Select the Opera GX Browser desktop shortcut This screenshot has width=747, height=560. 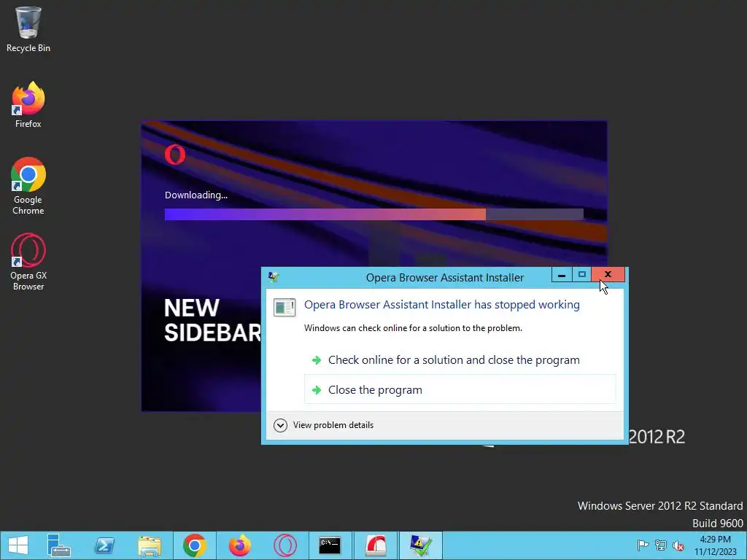(28, 262)
